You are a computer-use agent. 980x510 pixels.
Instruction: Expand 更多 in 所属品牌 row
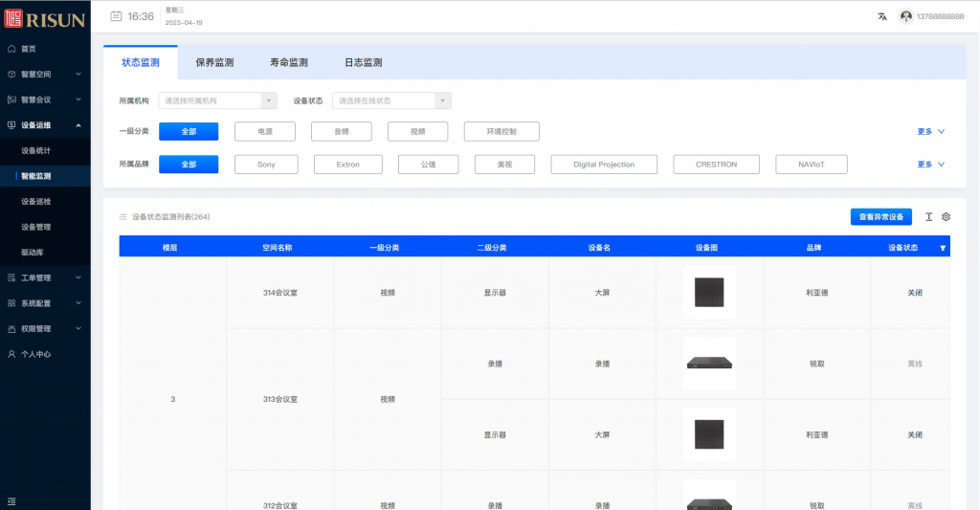[x=930, y=165]
